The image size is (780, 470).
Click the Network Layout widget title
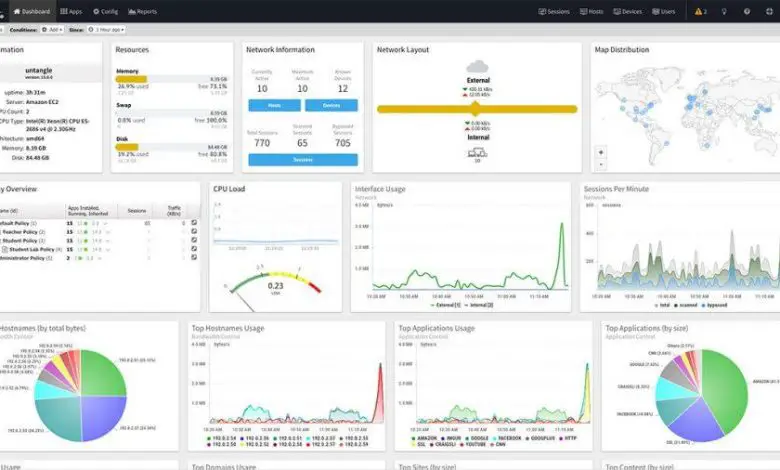coord(402,50)
